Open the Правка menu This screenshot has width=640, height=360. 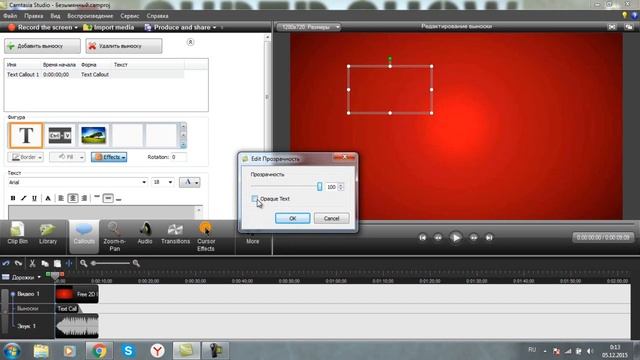(x=33, y=16)
